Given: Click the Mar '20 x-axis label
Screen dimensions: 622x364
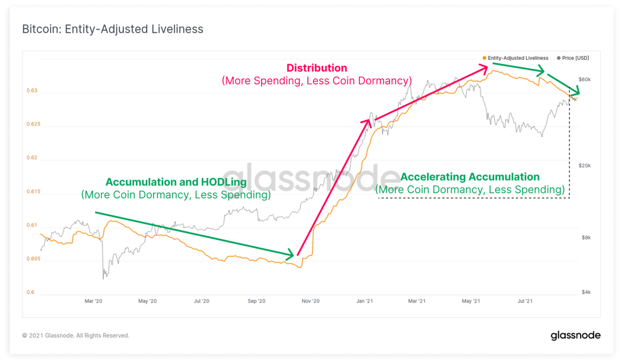Looking at the screenshot, I should (93, 301).
